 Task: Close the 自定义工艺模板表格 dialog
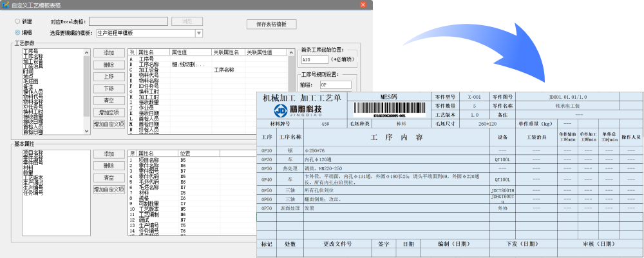point(363,5)
